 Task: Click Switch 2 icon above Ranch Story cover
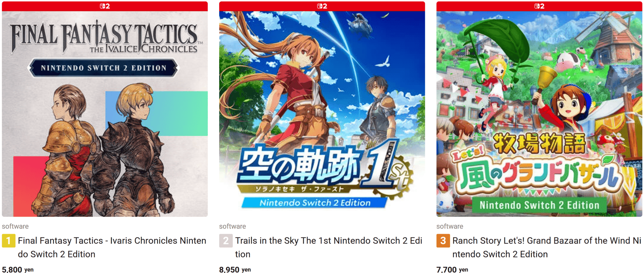pos(539,6)
